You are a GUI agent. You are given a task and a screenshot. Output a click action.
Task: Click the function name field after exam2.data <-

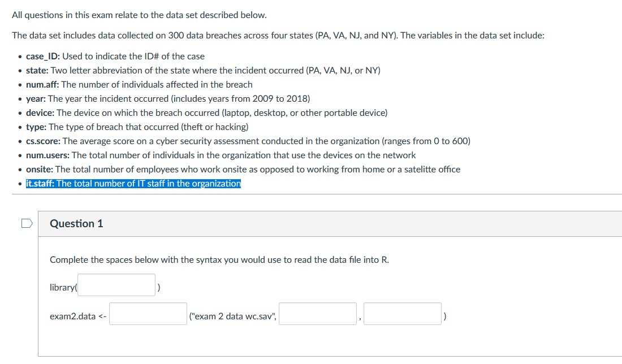[148, 314]
